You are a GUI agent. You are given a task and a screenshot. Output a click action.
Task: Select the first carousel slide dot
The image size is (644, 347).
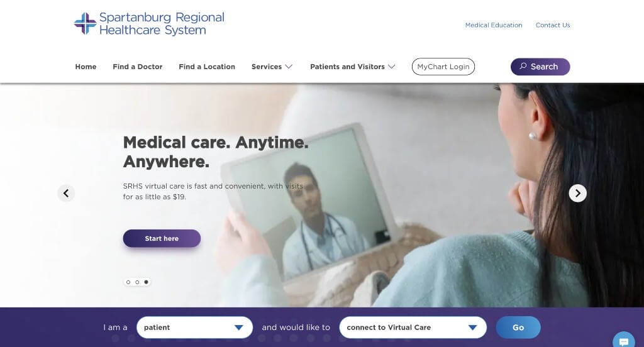tap(128, 282)
